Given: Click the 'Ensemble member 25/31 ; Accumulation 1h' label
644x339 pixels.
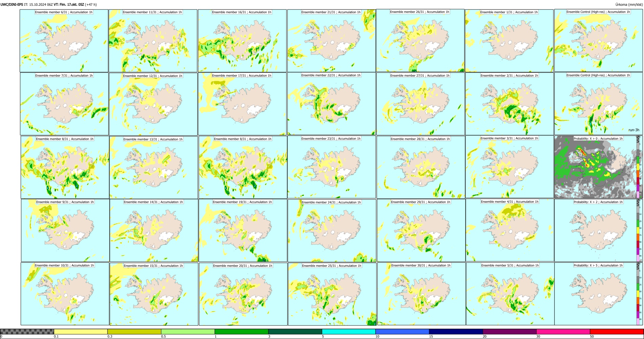Looking at the screenshot, I should [332, 266].
